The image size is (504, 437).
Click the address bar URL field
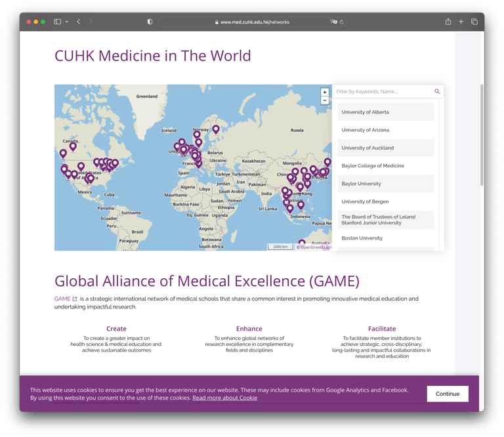tap(252, 22)
